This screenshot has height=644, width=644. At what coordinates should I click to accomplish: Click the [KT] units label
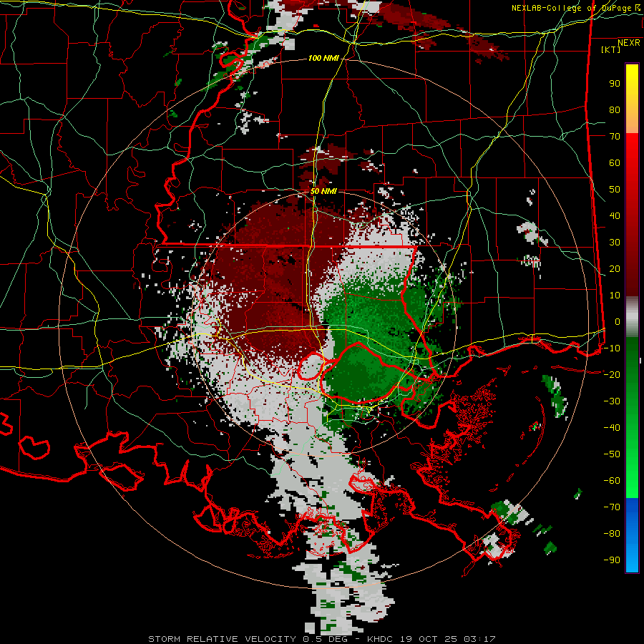610,49
